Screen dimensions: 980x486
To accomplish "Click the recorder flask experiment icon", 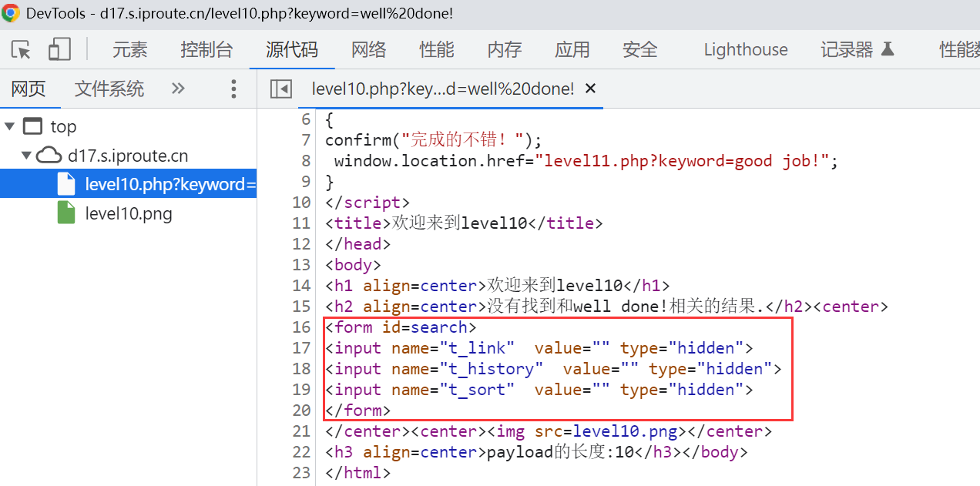I will pyautogui.click(x=888, y=50).
